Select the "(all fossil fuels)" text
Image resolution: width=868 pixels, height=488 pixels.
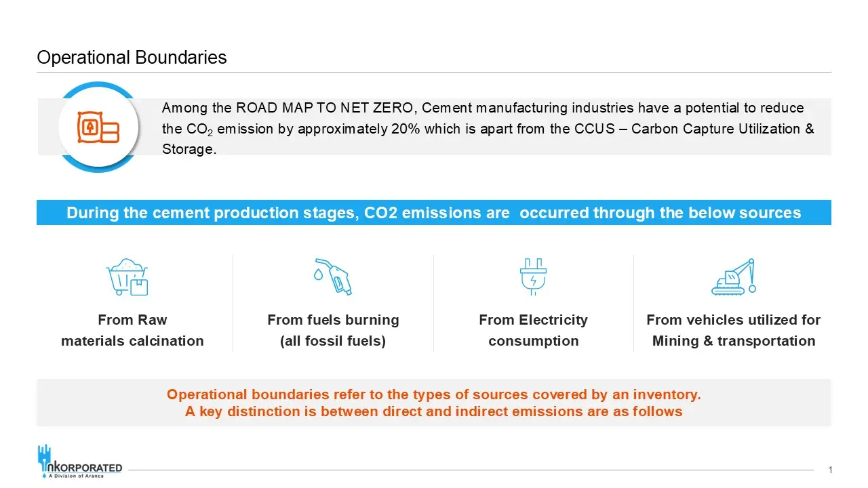(x=333, y=341)
